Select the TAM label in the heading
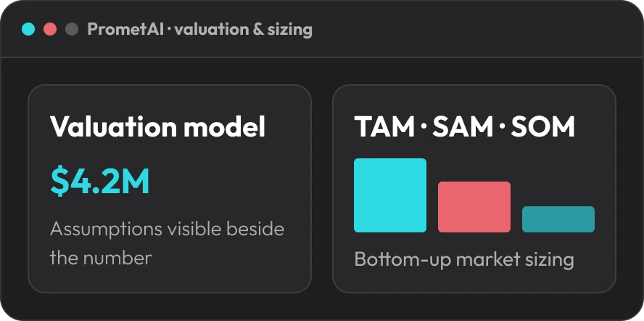The image size is (644, 321). click(384, 127)
